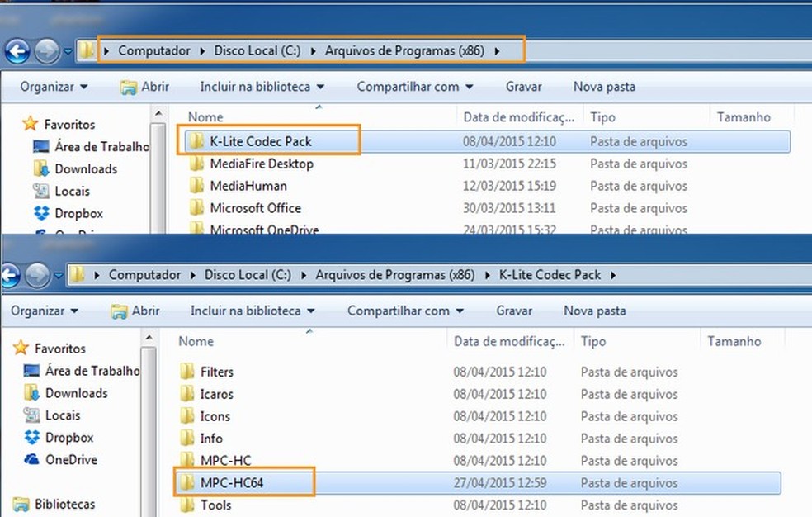
Task: Open recent pages dropdown in upper window
Action: coord(68,51)
